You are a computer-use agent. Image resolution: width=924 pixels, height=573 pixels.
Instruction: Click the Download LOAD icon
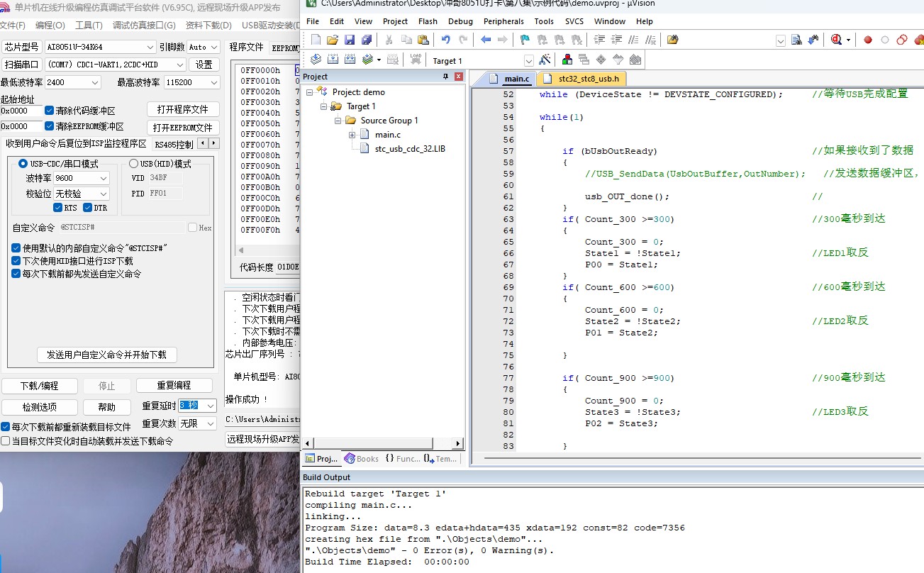[x=416, y=60]
